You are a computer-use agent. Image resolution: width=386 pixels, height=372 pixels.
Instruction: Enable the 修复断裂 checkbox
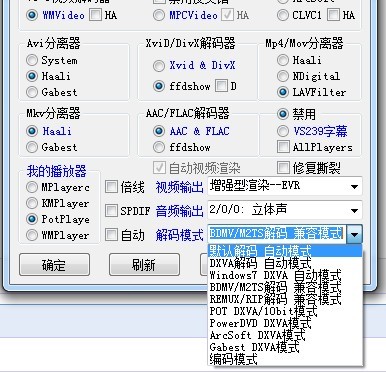283,168
